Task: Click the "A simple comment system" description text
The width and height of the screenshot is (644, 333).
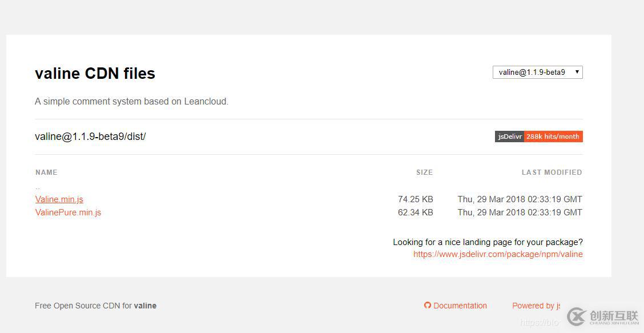Action: coord(131,102)
